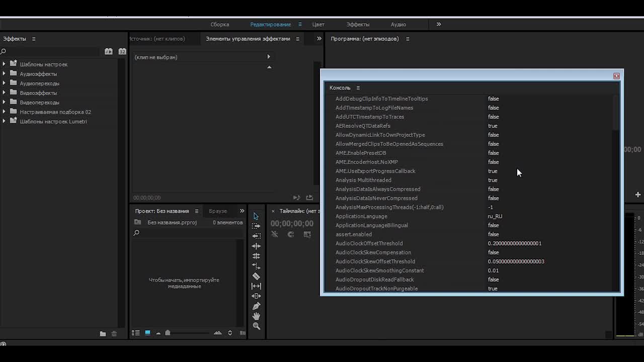644x362 pixels.
Task: Select the Pen tool
Action: click(256, 306)
